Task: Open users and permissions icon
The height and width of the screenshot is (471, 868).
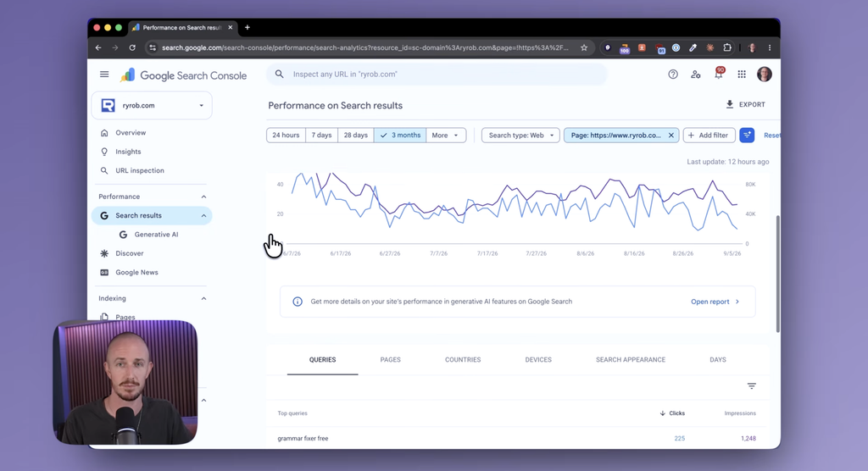Action: click(696, 75)
